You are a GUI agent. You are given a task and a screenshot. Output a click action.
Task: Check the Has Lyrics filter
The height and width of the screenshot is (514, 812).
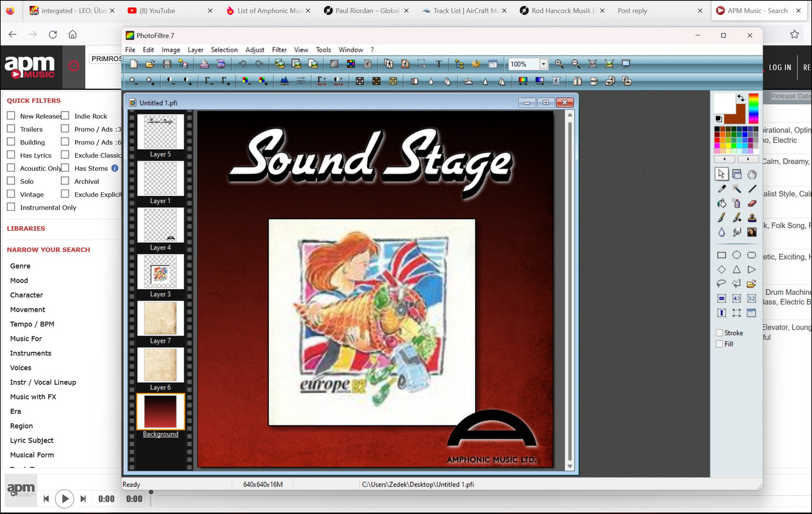(x=11, y=155)
